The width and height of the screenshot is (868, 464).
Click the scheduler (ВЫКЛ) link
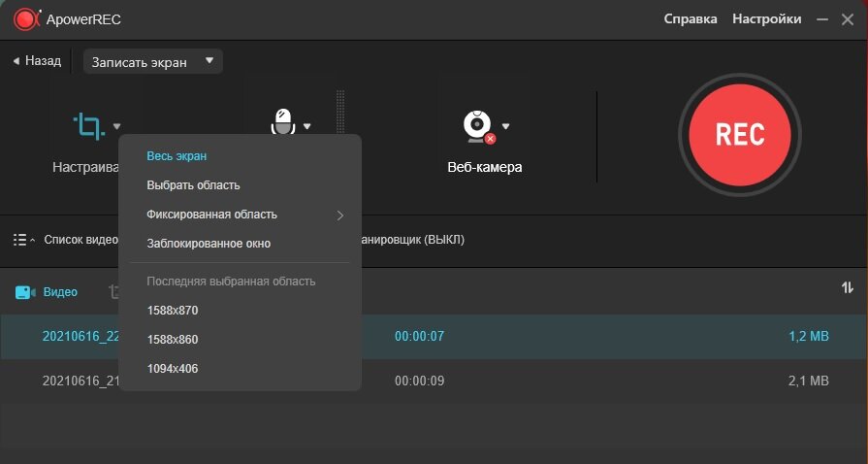click(413, 240)
